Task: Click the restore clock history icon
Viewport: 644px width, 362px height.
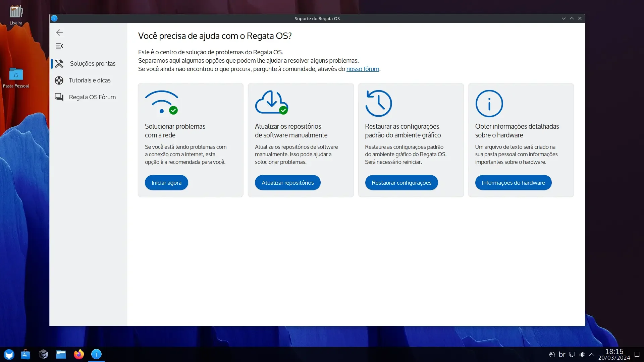Action: [379, 103]
